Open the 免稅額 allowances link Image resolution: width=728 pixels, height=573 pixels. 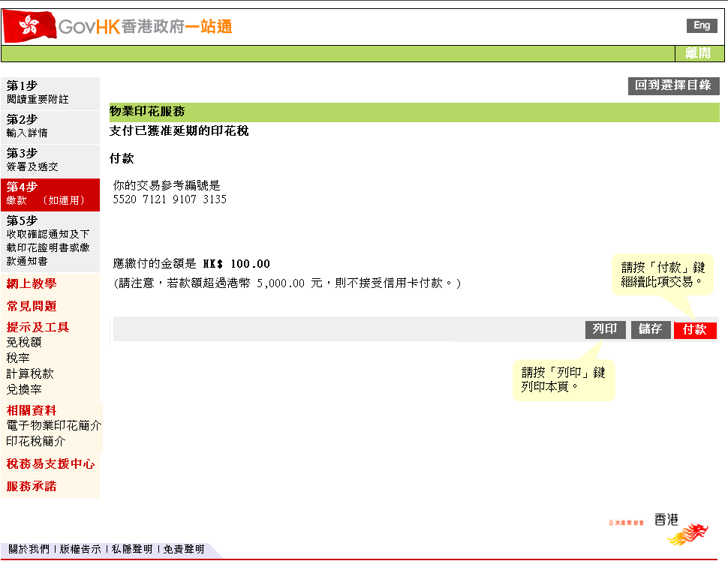pyautogui.click(x=24, y=343)
